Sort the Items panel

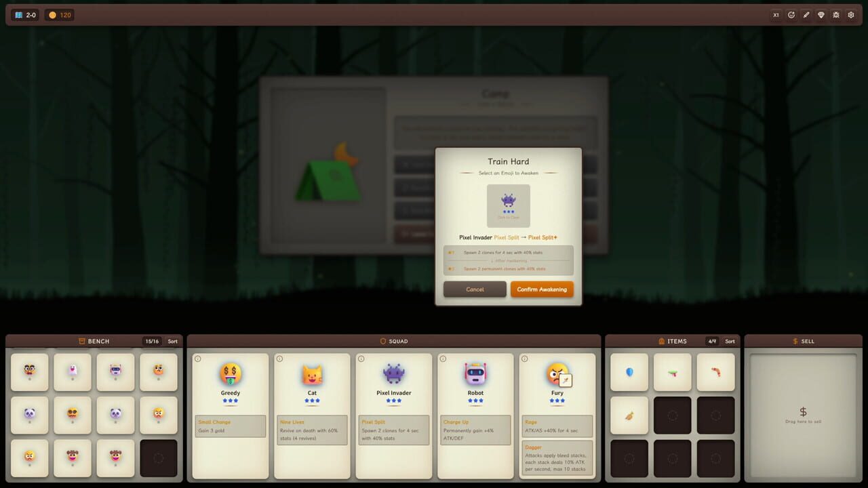click(730, 341)
